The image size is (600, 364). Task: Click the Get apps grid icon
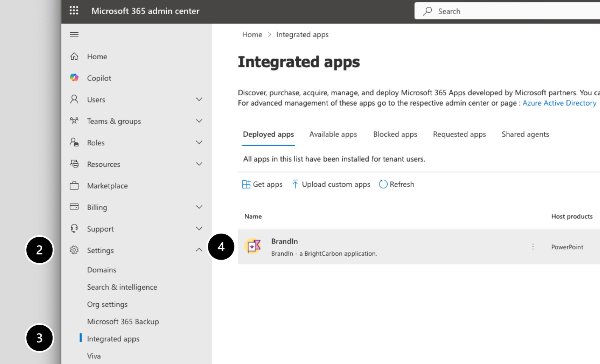(x=246, y=184)
